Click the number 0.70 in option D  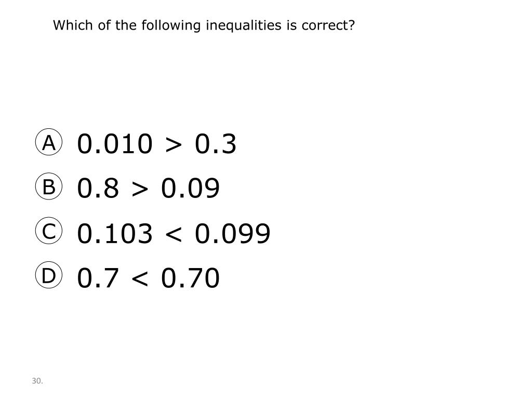point(190,278)
